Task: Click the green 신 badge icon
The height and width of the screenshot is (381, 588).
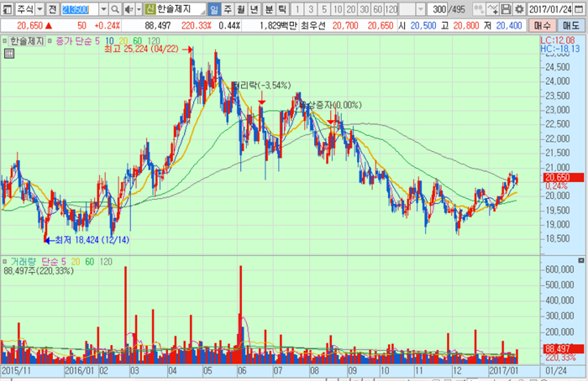Action: pyautogui.click(x=150, y=9)
